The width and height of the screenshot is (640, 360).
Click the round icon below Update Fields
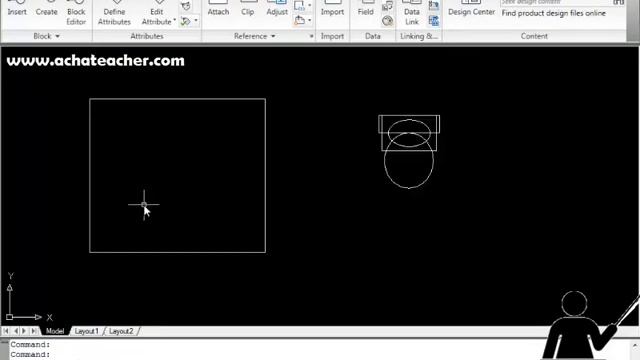387,21
